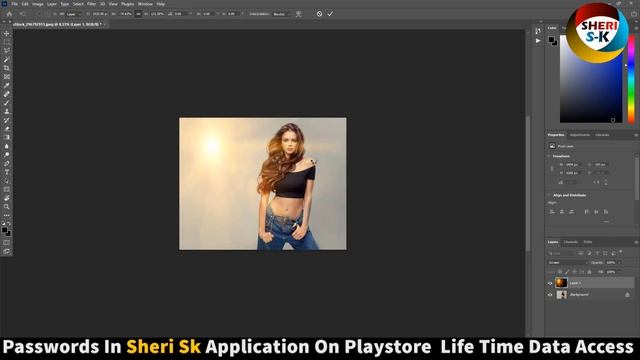Open the Interpolation dropdown in options bar
This screenshot has height=360, width=640.
click(x=282, y=14)
